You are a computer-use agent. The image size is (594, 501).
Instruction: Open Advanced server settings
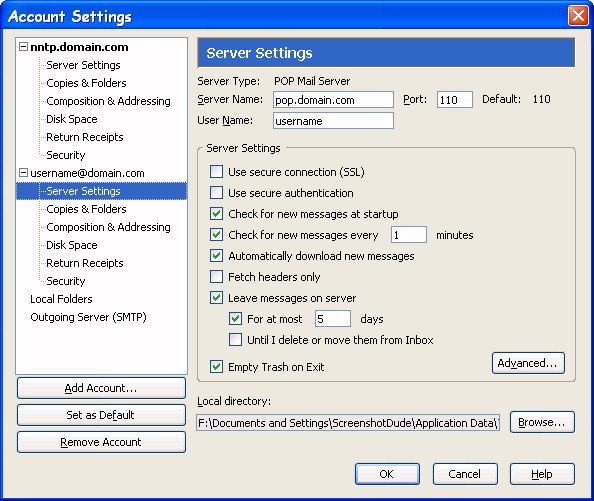coord(528,363)
